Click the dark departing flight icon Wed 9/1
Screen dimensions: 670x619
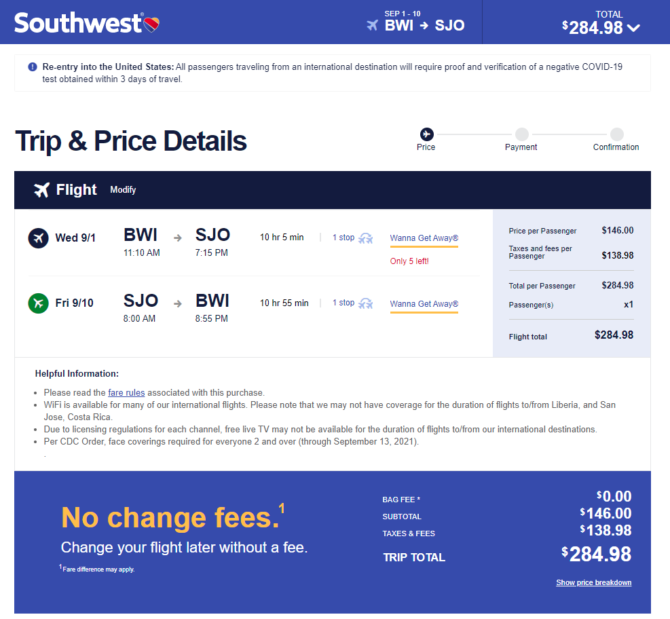pos(38,238)
